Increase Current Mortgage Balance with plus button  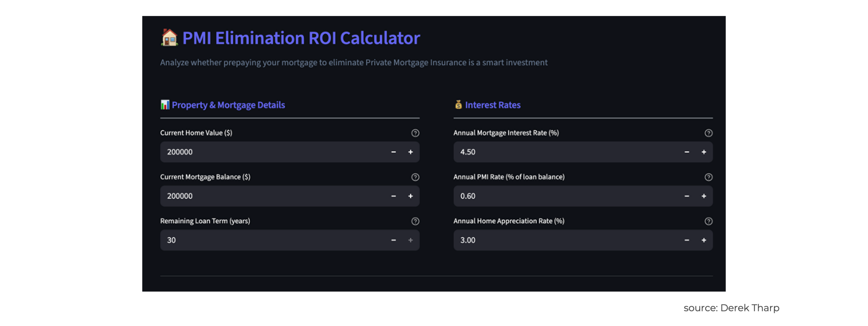point(410,196)
